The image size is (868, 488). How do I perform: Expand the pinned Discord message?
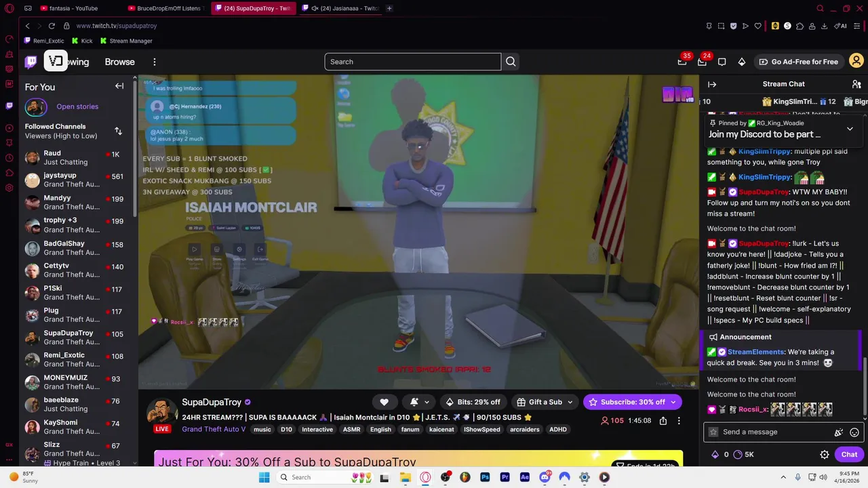pos(850,129)
